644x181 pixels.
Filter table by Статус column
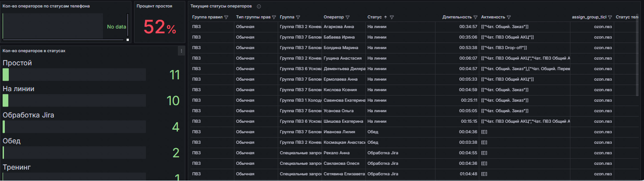coord(392,18)
